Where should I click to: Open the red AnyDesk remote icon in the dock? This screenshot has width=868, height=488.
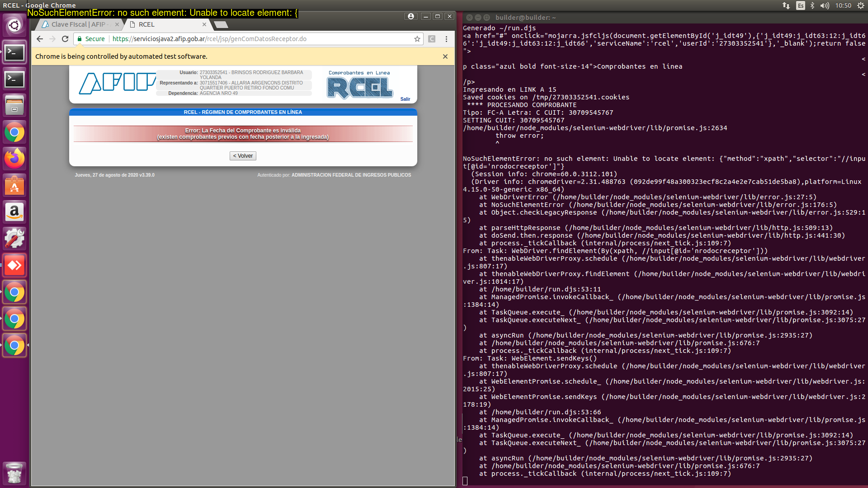point(14,265)
